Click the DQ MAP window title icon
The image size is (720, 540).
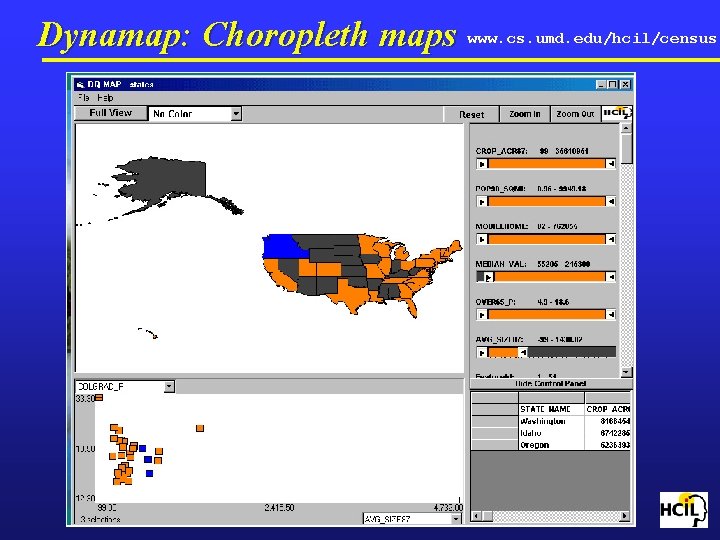[x=81, y=84]
